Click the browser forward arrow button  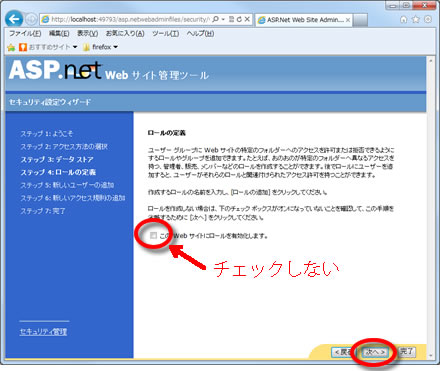31,20
